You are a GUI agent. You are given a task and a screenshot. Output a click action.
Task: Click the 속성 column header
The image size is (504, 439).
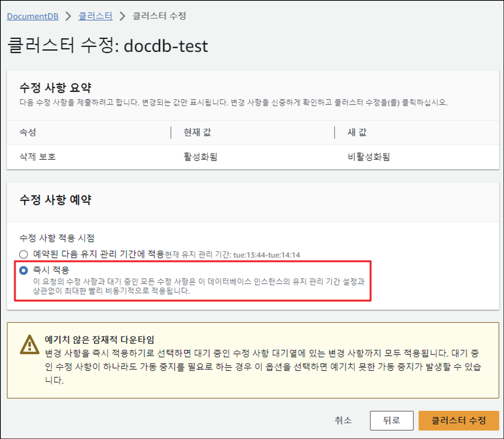point(28,132)
